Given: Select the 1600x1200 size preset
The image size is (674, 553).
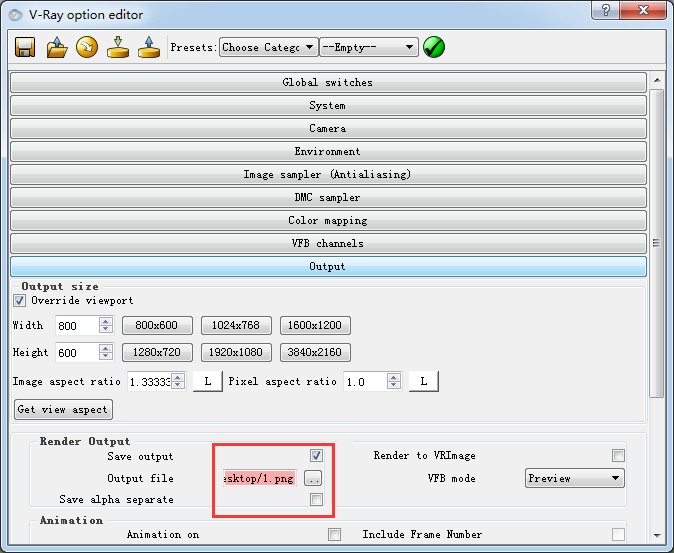Looking at the screenshot, I should [315, 325].
